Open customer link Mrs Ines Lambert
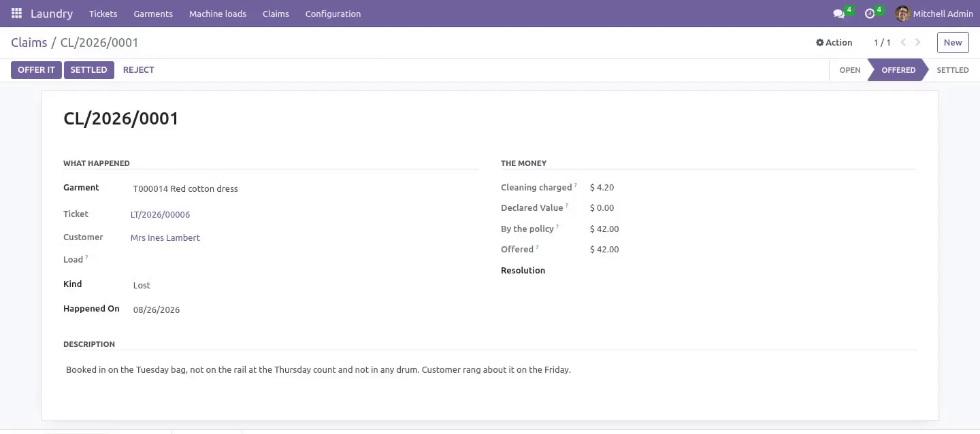Screen dimensions: 980x434 (x=165, y=237)
